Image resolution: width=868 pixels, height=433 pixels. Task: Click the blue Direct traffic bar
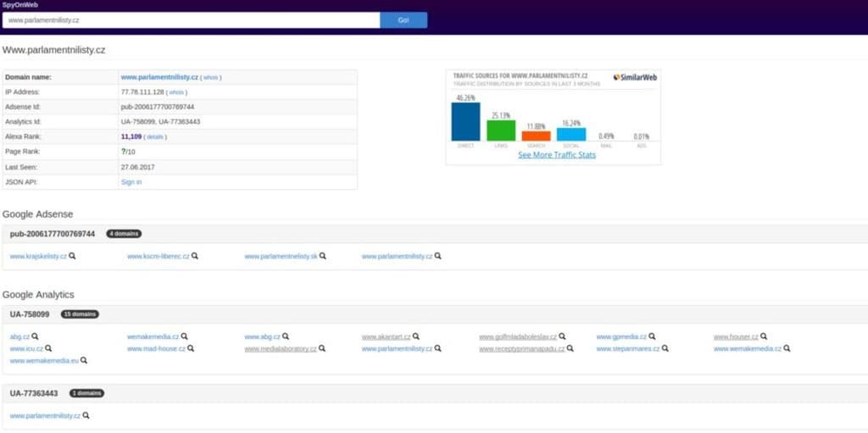pos(465,121)
